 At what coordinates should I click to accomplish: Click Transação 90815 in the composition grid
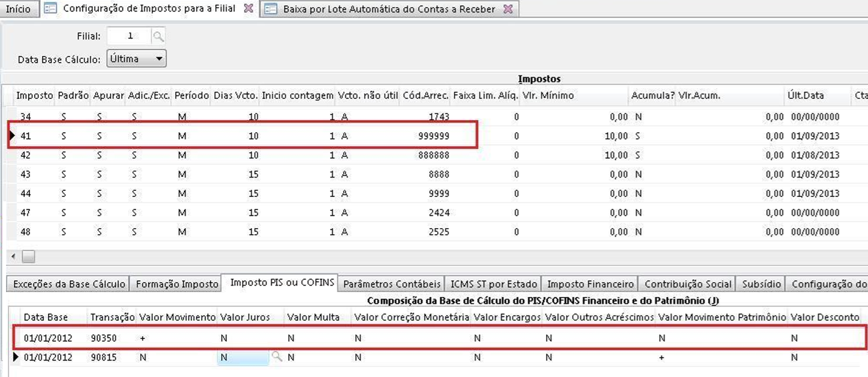[103, 357]
